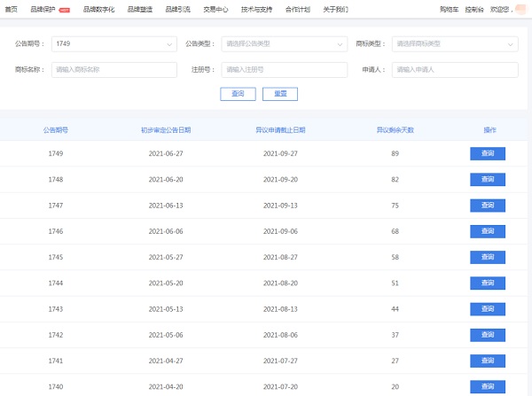Select the date 2021-06-27
532x396 pixels.
click(166, 153)
